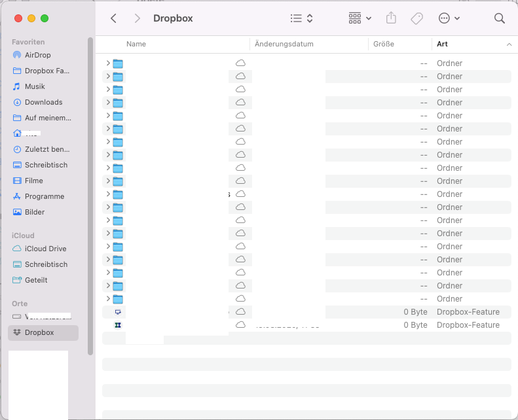The height and width of the screenshot is (420, 518).
Task: Expand the topmost folder in the list
Action: tap(108, 63)
